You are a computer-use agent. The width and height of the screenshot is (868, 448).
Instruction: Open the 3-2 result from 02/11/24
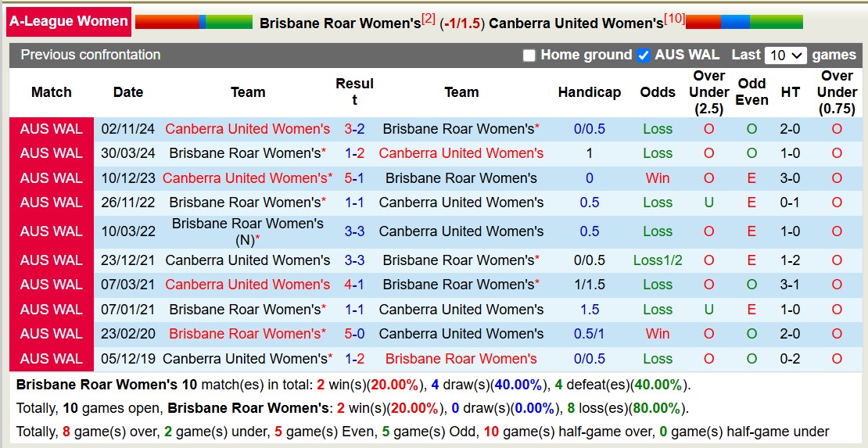click(354, 129)
